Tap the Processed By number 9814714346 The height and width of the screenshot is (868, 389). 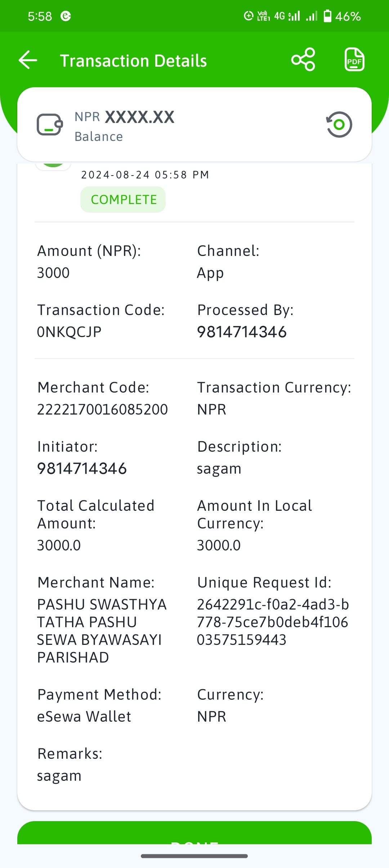click(x=242, y=332)
